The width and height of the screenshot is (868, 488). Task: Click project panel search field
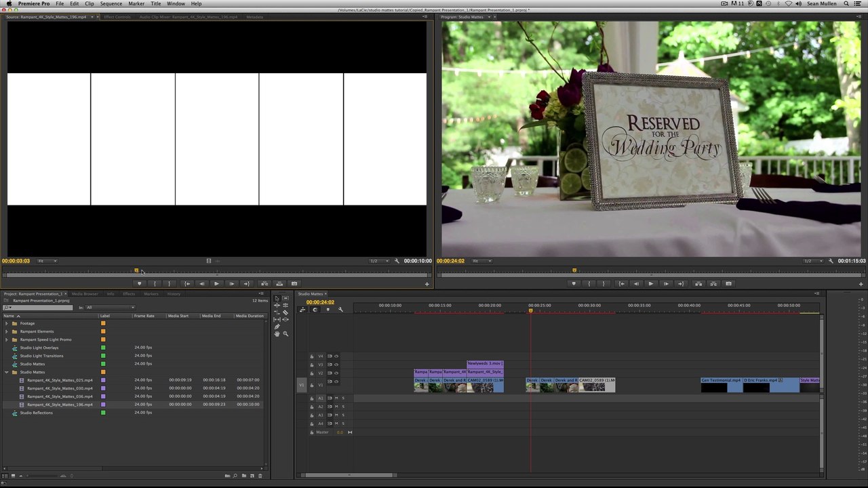pos(39,308)
